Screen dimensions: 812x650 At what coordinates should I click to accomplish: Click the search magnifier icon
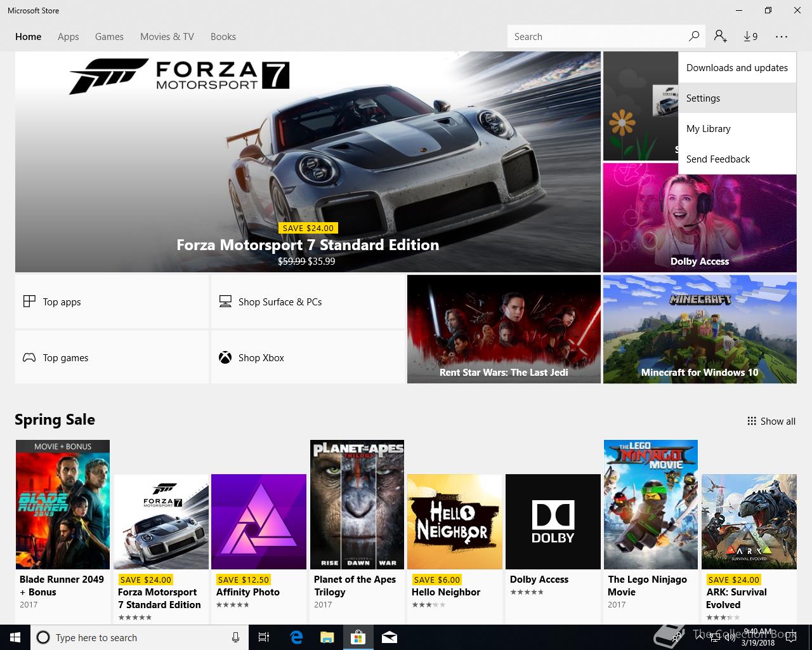[x=694, y=36]
